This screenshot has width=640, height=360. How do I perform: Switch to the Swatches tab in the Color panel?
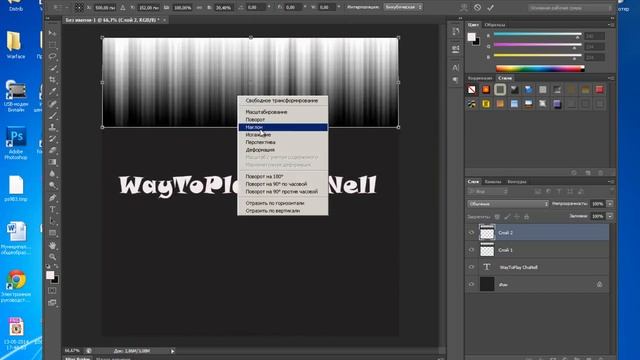coord(495,25)
